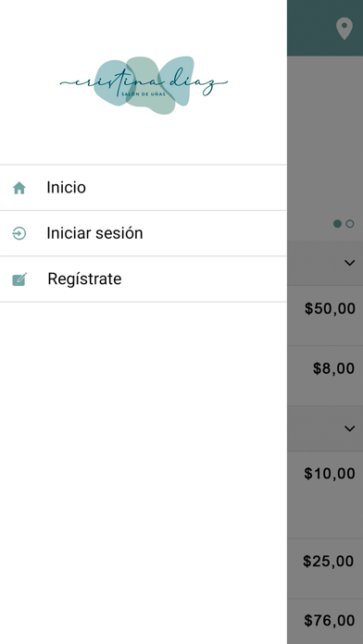Choose the $10,00 service item
The width and height of the screenshot is (363, 644).
[x=325, y=494]
